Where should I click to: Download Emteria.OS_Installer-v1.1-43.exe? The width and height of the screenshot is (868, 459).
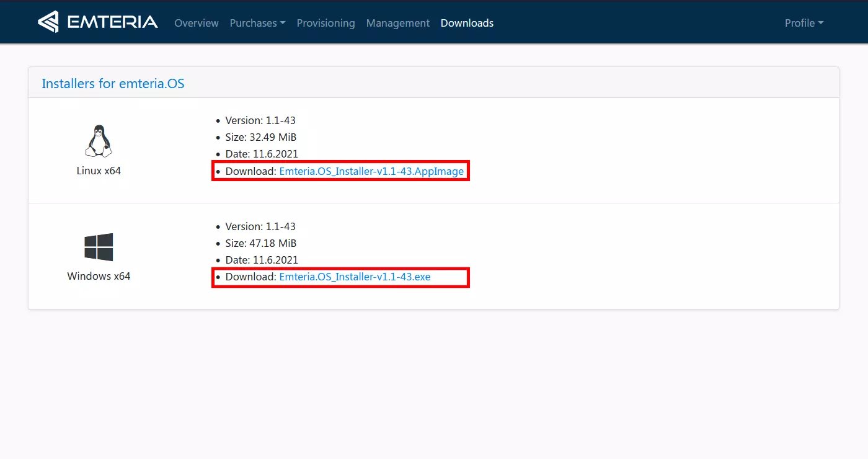(x=355, y=277)
